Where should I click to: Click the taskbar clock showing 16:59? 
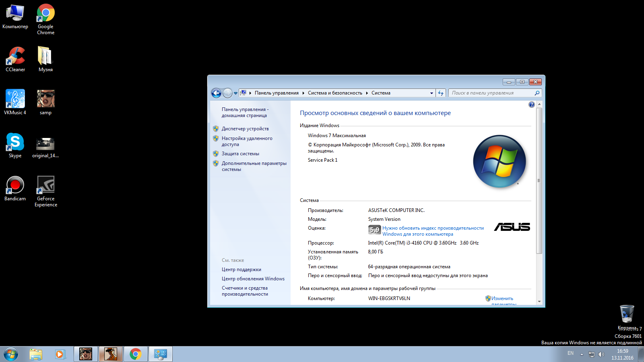point(622,354)
